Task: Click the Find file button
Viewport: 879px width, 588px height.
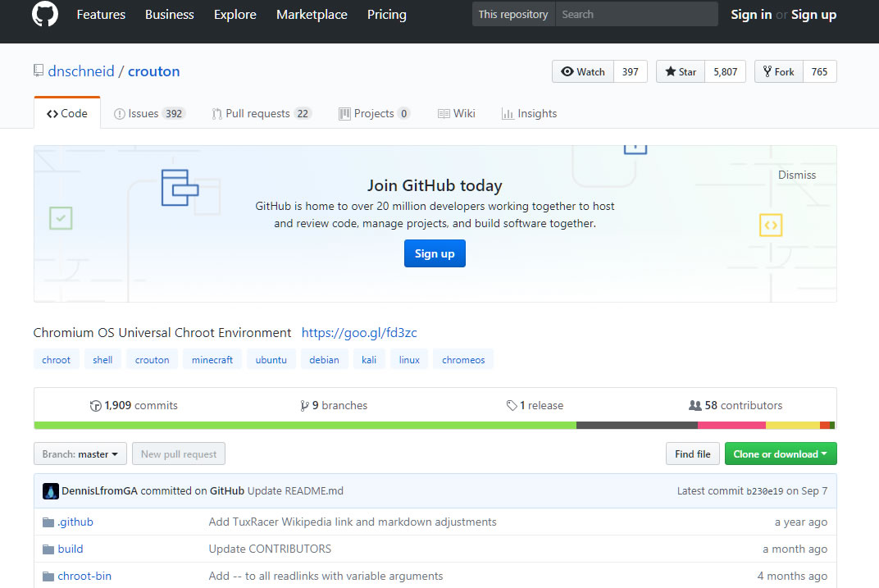Action: coord(692,454)
